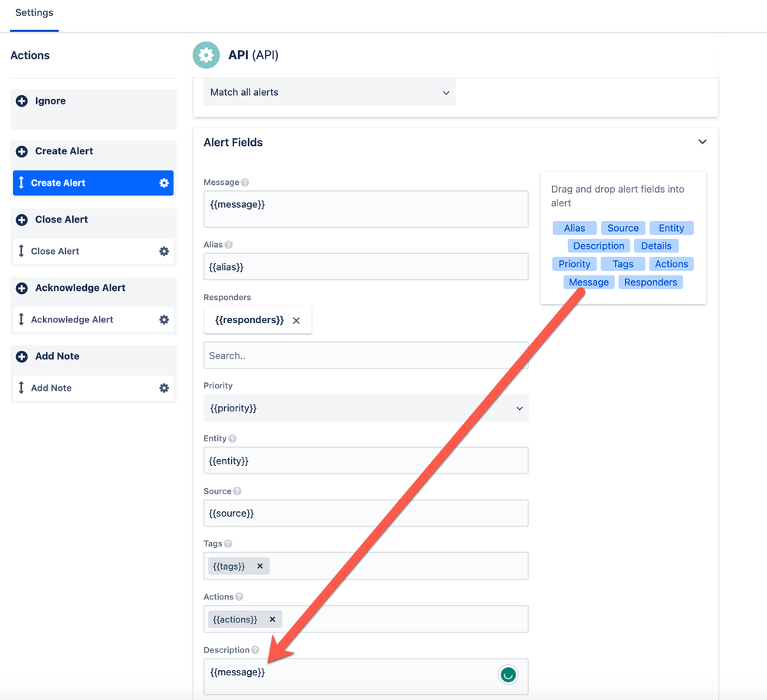
Task: Focus the Description input field
Action: click(x=366, y=677)
